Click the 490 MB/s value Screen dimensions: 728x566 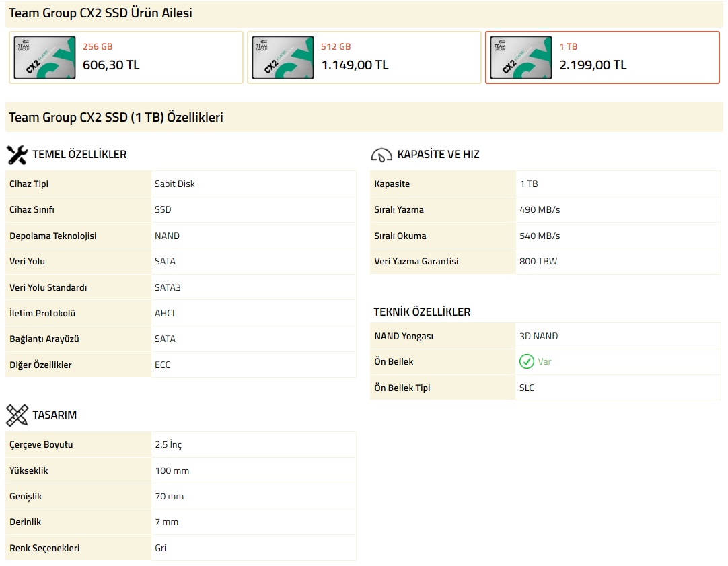tap(540, 209)
